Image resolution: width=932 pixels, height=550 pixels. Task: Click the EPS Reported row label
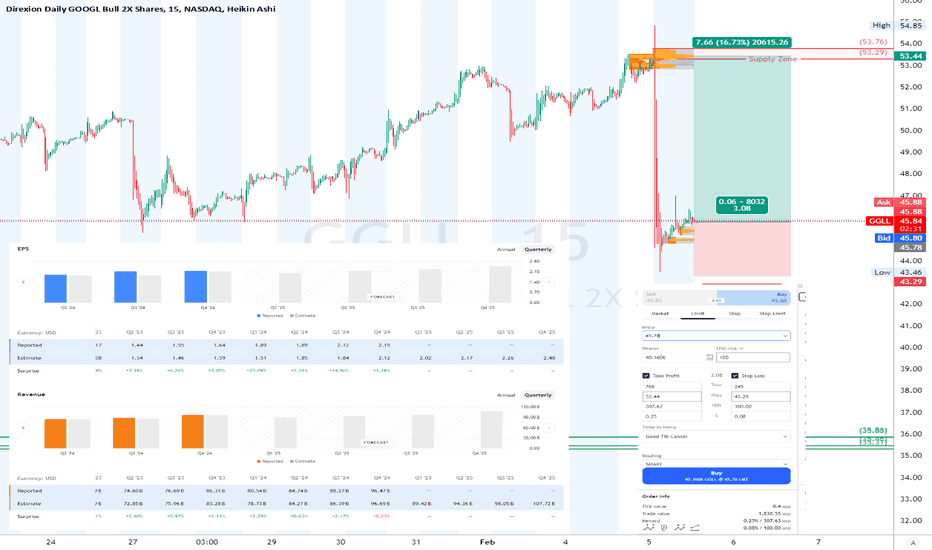click(30, 345)
